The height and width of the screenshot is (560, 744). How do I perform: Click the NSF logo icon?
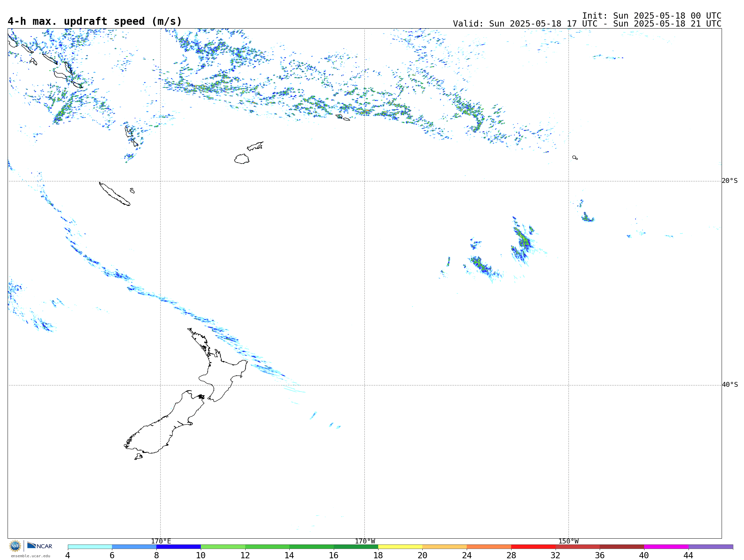coord(15,546)
